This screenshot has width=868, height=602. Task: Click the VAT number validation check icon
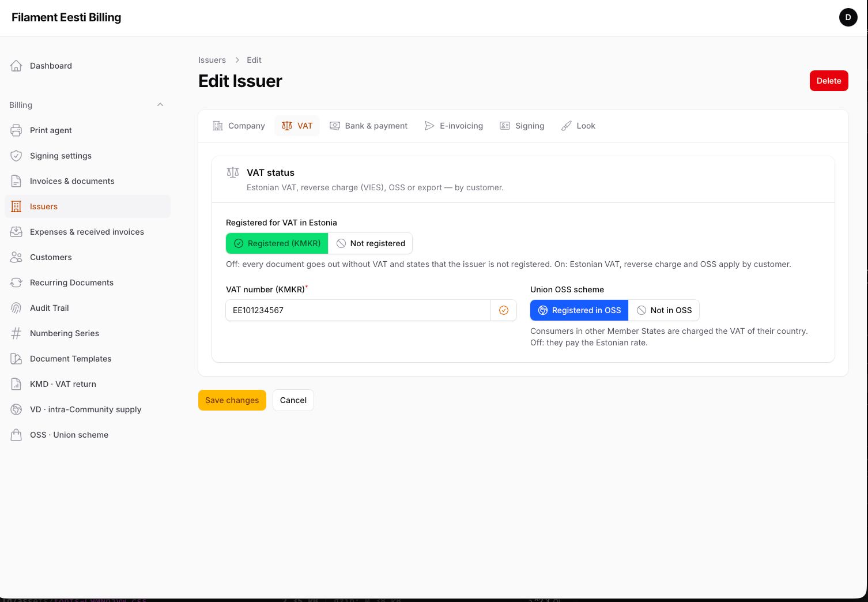coord(504,310)
